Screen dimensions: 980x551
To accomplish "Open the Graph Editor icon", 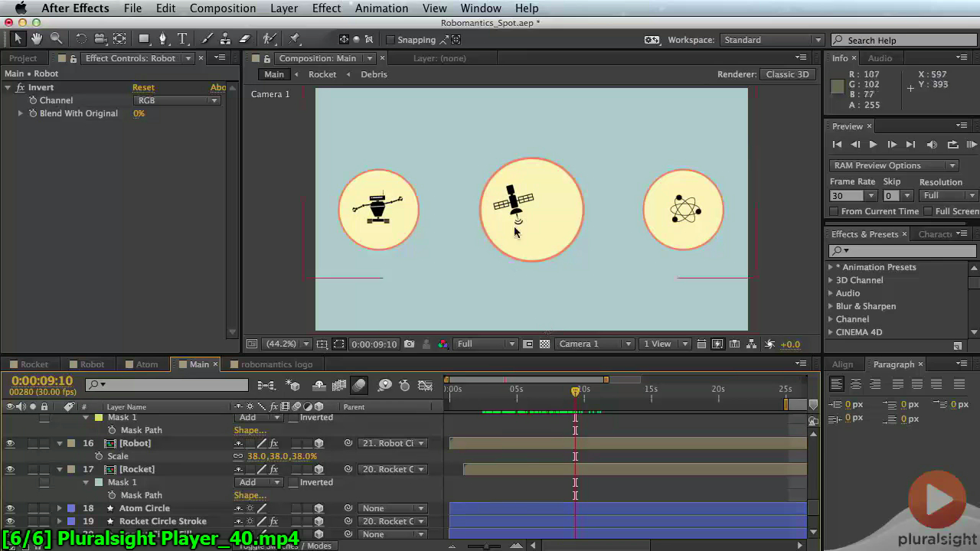I will (x=425, y=386).
